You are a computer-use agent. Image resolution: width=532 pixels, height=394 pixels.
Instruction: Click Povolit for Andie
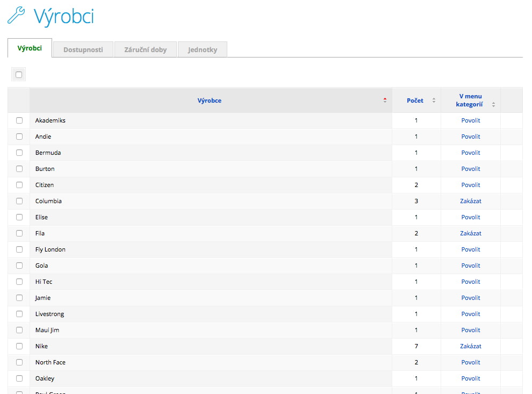tap(471, 137)
